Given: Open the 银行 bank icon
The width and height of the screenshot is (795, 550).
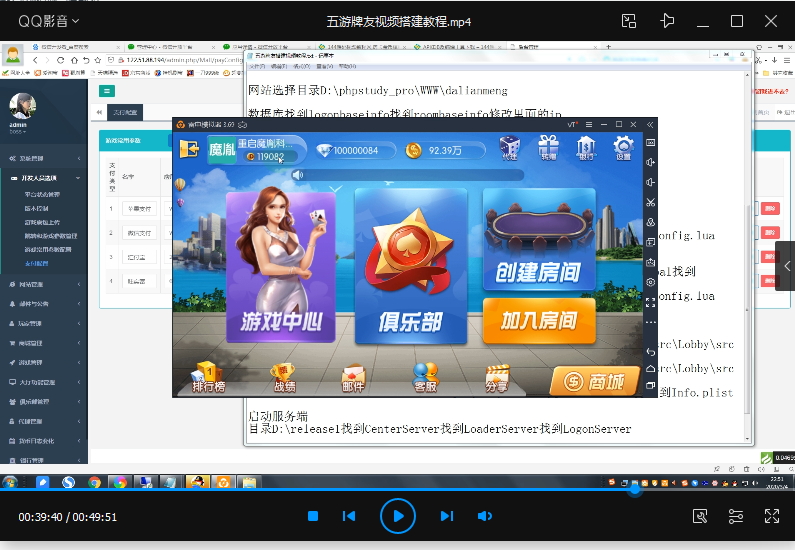Looking at the screenshot, I should click(586, 148).
